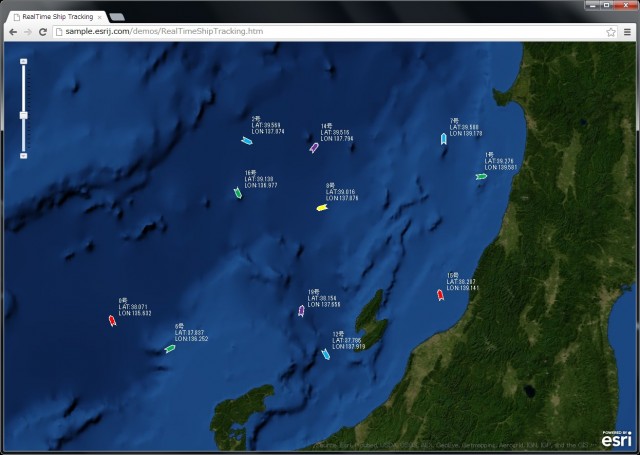This screenshot has width=640, height=455.
Task: Select the purple ship at LON 137.794
Action: (x=314, y=148)
